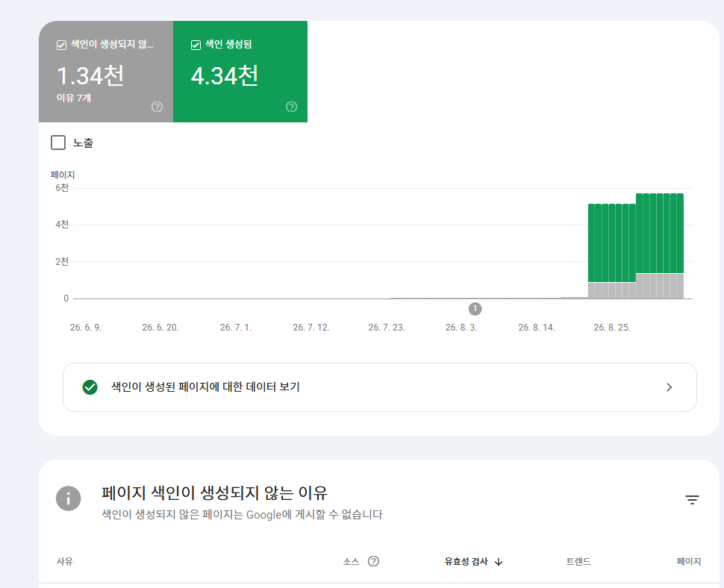Click subtitle 색인이 생성되지 않은 페이지는 Google에 게시할 수 없습니다
The image size is (724, 588).
point(242,515)
